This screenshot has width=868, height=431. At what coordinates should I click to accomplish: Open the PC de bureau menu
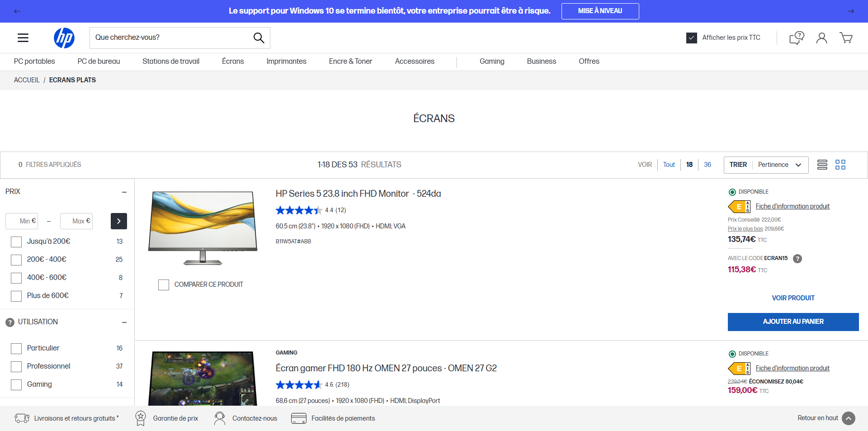(x=99, y=62)
